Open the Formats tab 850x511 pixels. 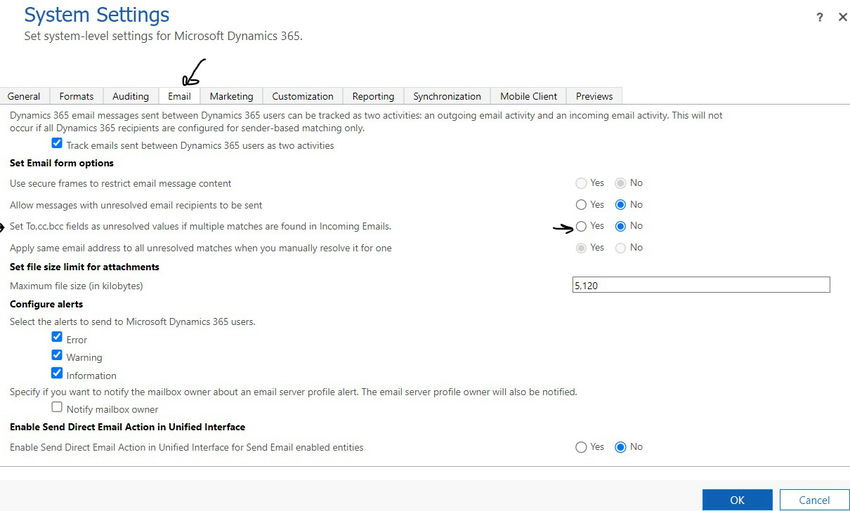click(x=76, y=96)
